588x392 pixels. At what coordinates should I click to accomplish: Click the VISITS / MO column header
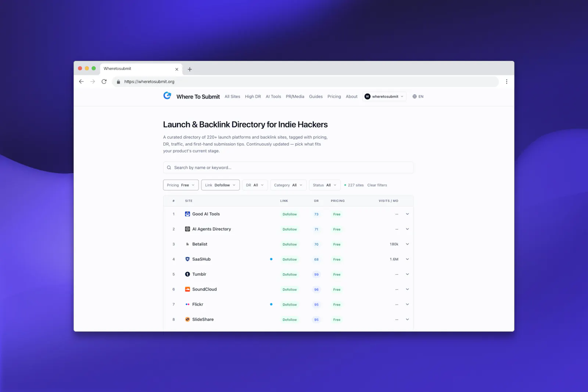tap(388, 201)
